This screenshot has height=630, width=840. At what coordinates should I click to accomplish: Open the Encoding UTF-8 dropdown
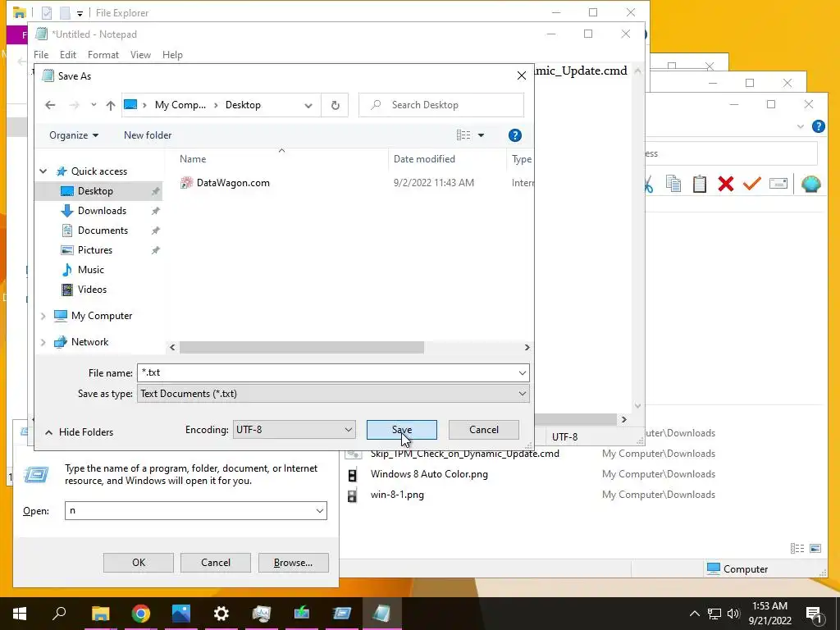(294, 430)
